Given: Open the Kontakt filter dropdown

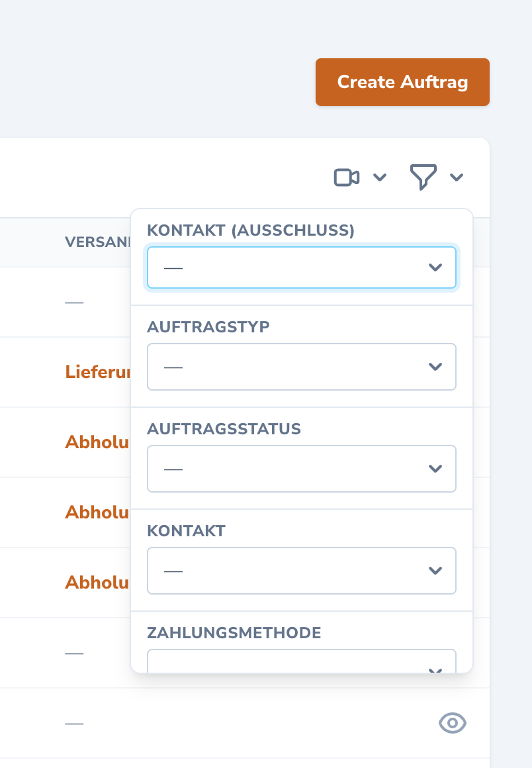Looking at the screenshot, I should pyautogui.click(x=301, y=571).
